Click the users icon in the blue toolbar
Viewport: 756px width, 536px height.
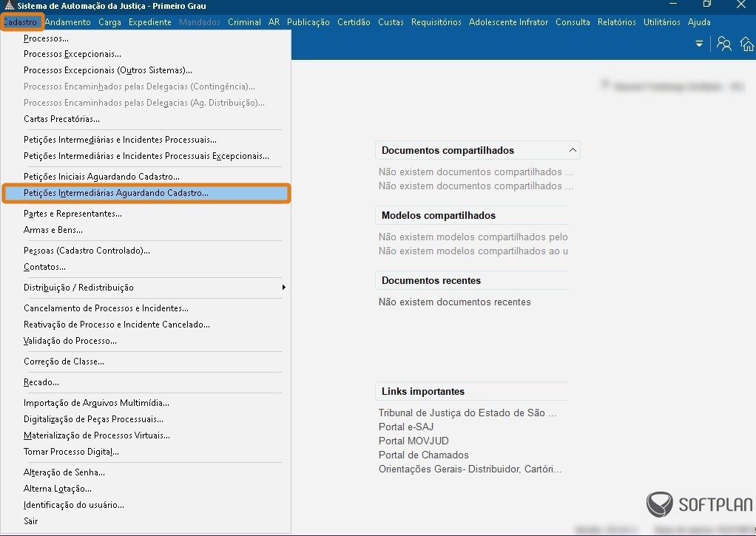[723, 44]
